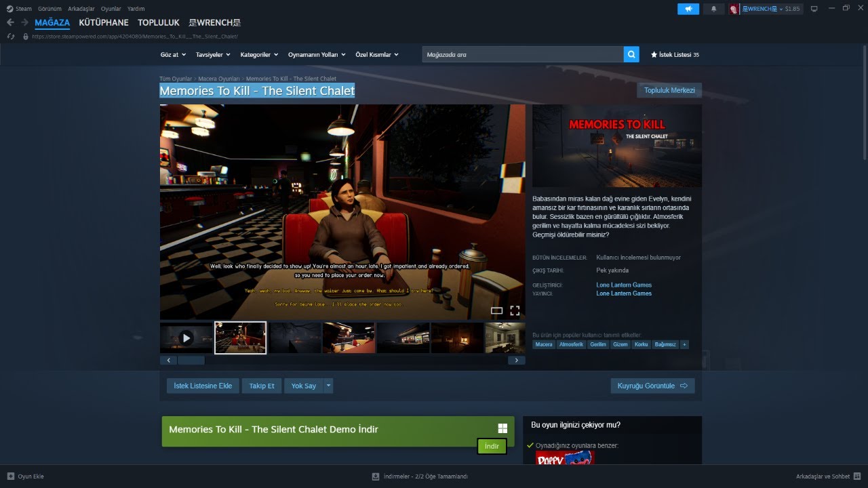Open the developer Lone Lantern Games link
Screen dimensions: 868x488
tap(624, 285)
